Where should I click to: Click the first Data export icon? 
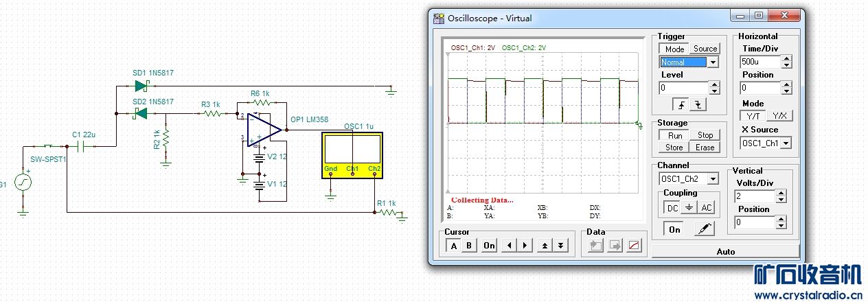click(597, 246)
